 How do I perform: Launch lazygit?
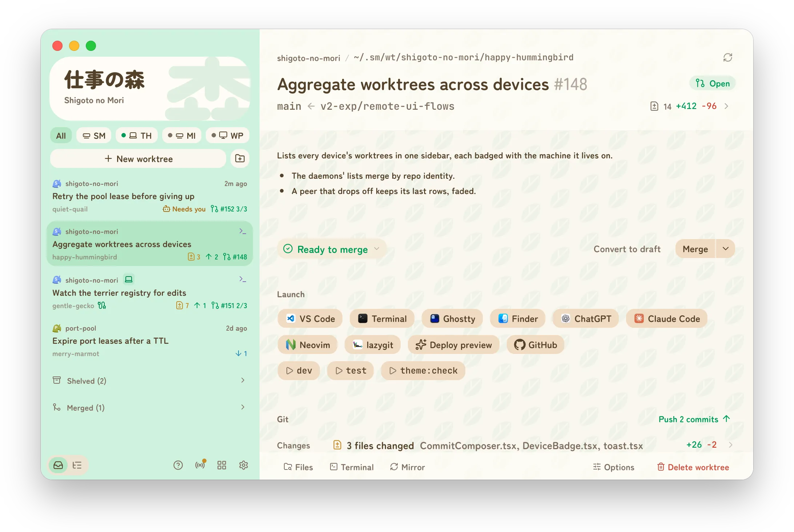[x=373, y=345]
